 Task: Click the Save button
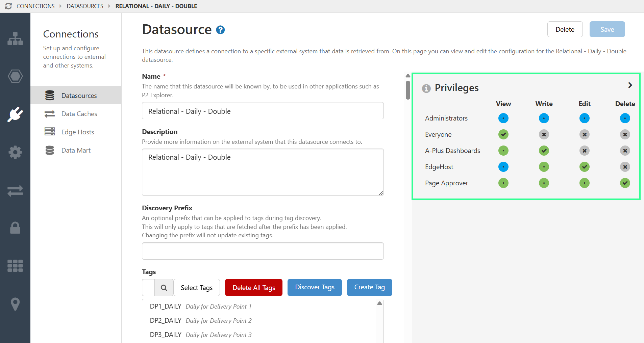coord(606,29)
